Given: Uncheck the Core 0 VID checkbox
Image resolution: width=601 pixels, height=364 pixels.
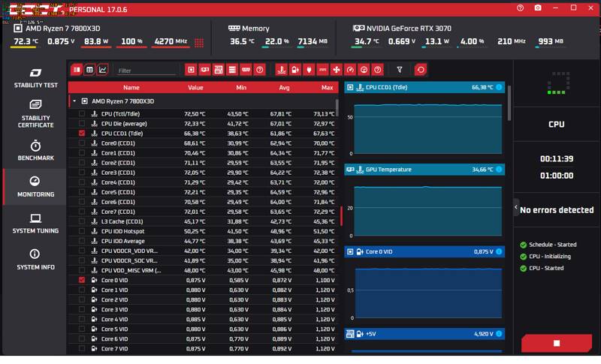Looking at the screenshot, I should point(82,280).
